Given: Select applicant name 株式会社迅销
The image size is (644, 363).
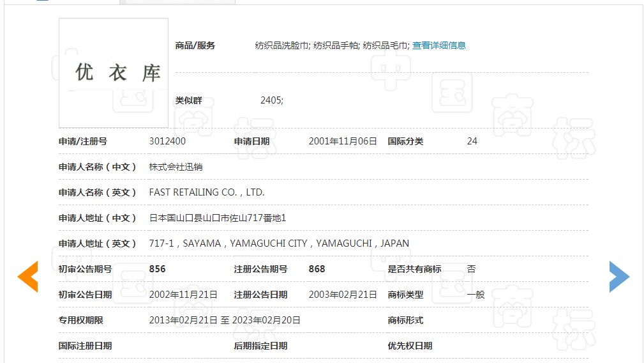Looking at the screenshot, I should (x=176, y=167).
